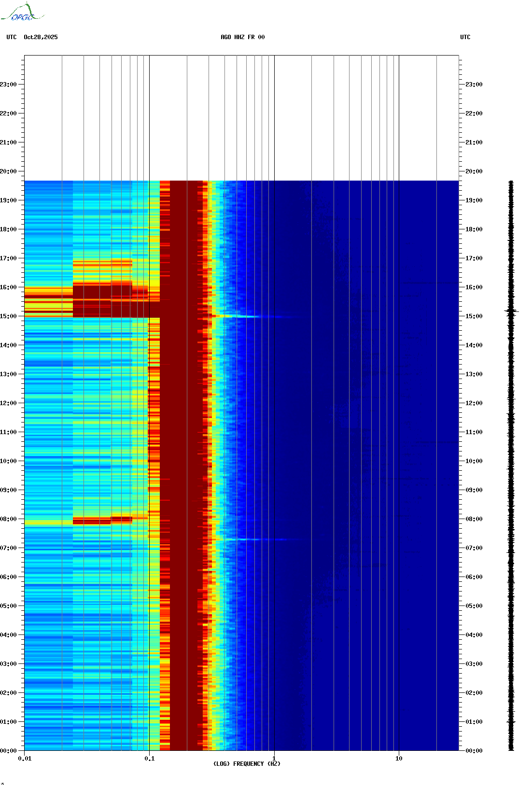Click 02:00 on the right time axis
The height and width of the screenshot is (789, 532).
tap(474, 693)
